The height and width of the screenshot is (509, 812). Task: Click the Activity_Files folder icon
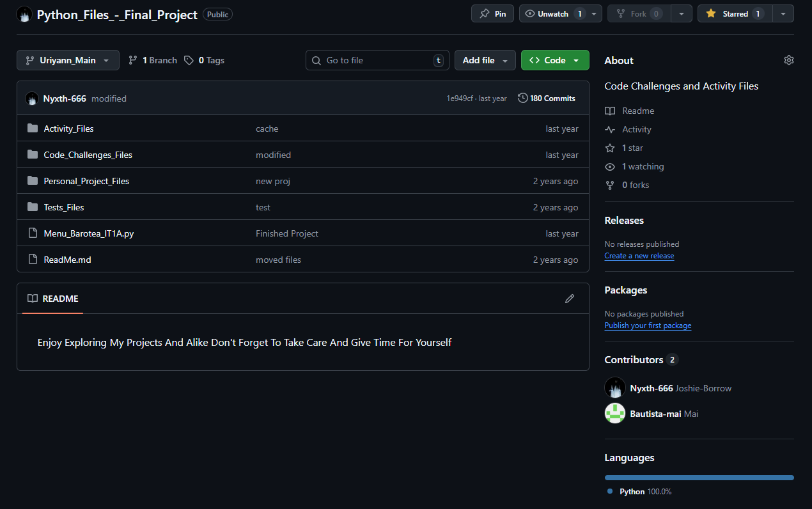click(x=33, y=129)
